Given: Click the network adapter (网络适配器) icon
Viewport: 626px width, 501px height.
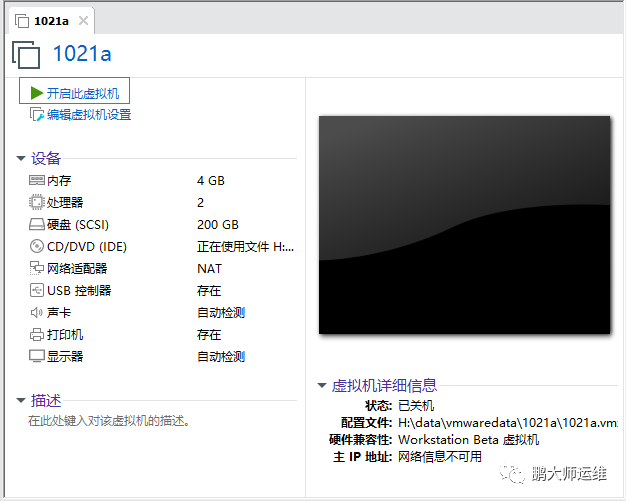Looking at the screenshot, I should coord(37,268).
